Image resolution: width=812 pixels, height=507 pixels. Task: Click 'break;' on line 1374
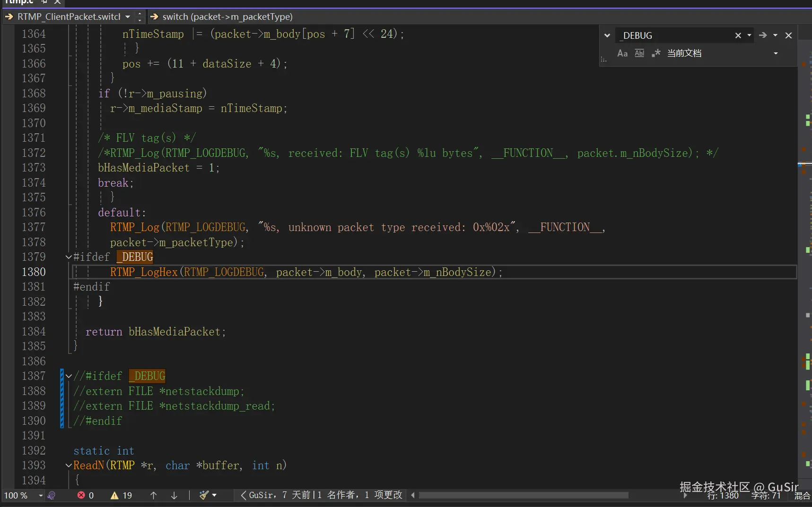(x=116, y=183)
